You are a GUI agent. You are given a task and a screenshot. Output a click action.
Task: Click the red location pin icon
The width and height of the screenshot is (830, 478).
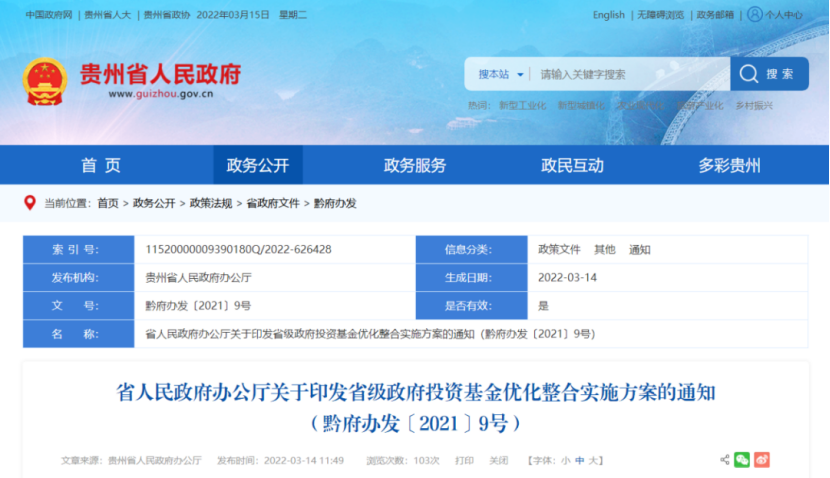coord(30,203)
